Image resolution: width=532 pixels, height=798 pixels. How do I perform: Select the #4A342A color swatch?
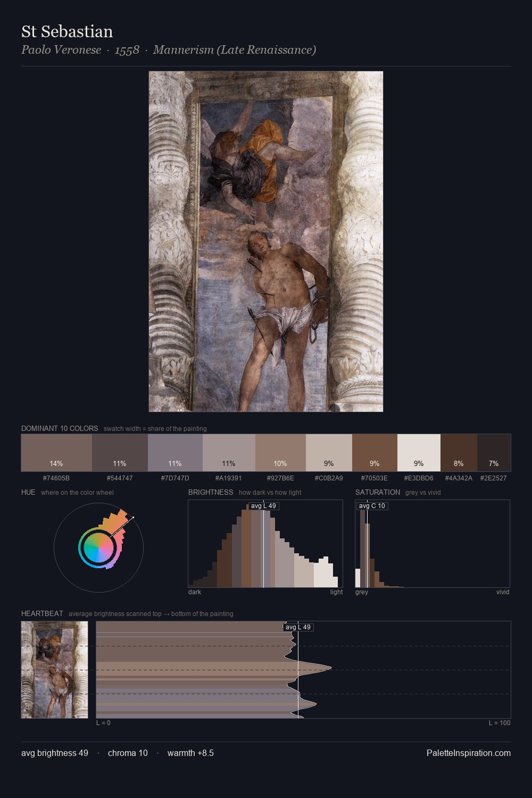tap(459, 453)
